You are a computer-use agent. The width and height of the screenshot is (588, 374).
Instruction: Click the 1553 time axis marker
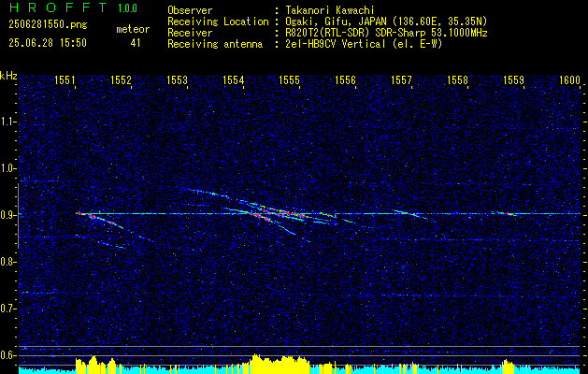point(177,79)
